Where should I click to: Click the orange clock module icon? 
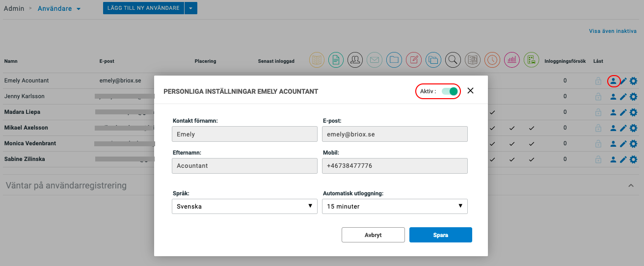click(492, 60)
